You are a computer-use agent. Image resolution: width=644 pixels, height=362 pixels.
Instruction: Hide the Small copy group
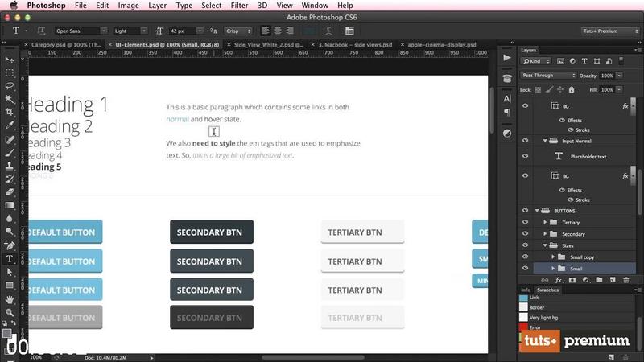pos(526,257)
